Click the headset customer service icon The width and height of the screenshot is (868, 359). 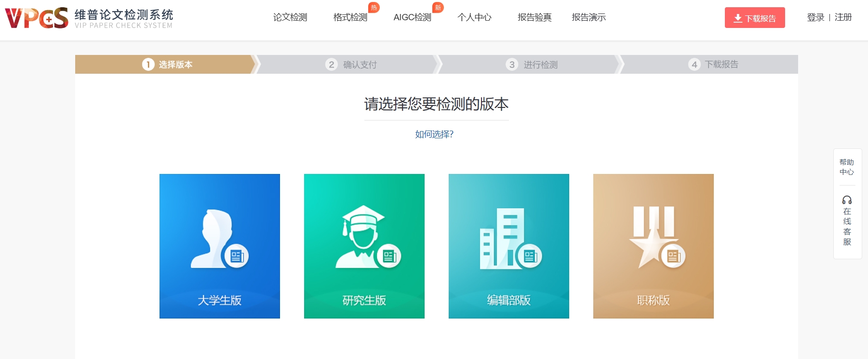pyautogui.click(x=847, y=200)
